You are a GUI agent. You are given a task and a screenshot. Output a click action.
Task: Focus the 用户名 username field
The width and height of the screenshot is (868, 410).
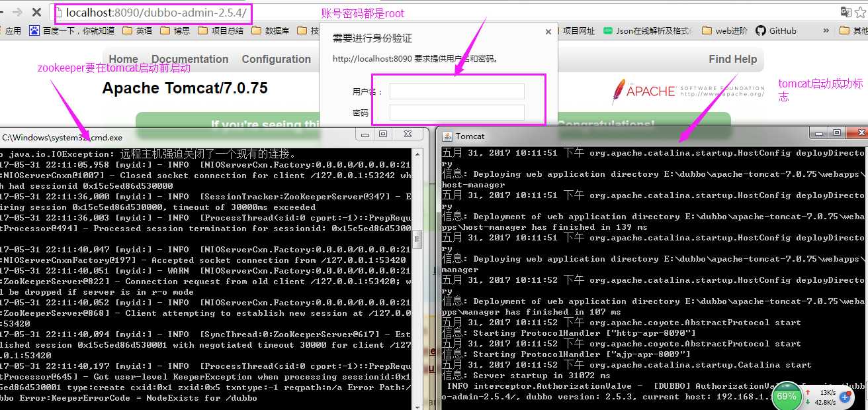pyautogui.click(x=456, y=91)
